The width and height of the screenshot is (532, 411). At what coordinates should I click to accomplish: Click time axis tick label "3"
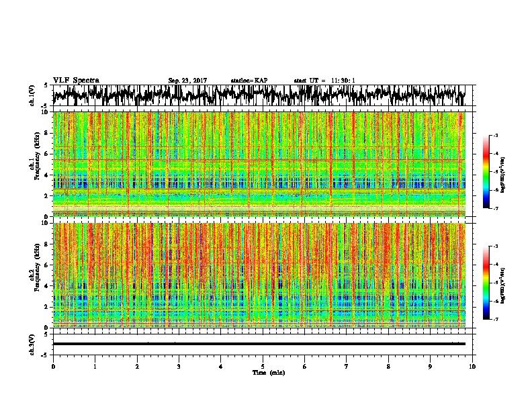point(179,367)
